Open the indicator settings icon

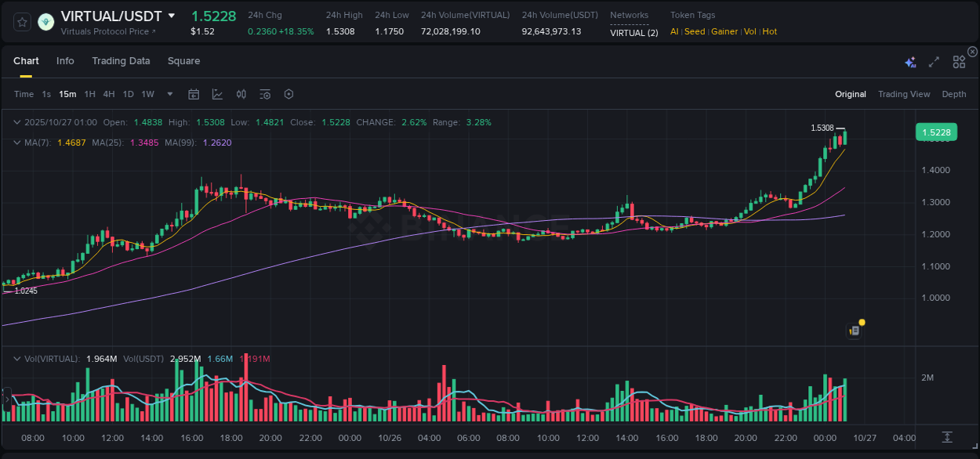coord(264,94)
